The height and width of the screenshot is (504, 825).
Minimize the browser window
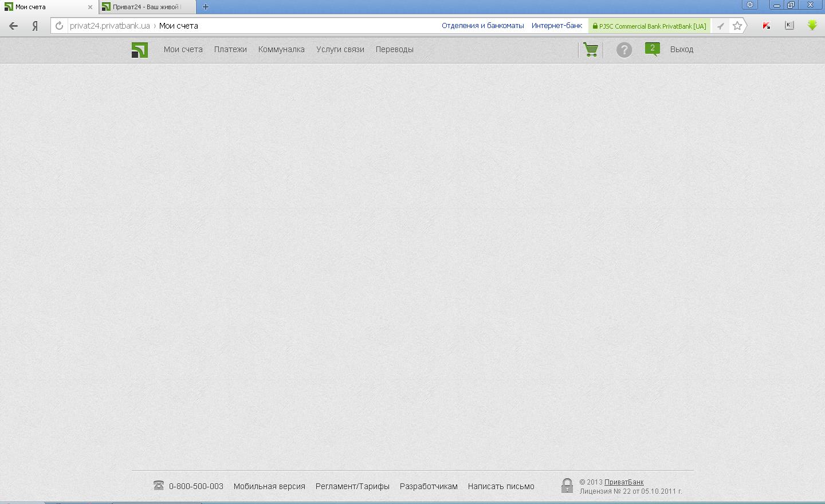(777, 5)
